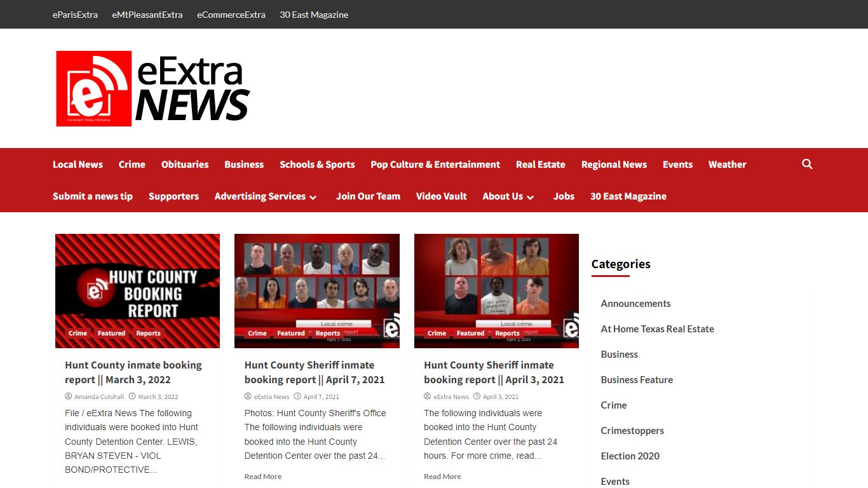The width and height of the screenshot is (868, 488).
Task: Open Sheriff inmate booking report April 3 headline
Action: pos(494,372)
